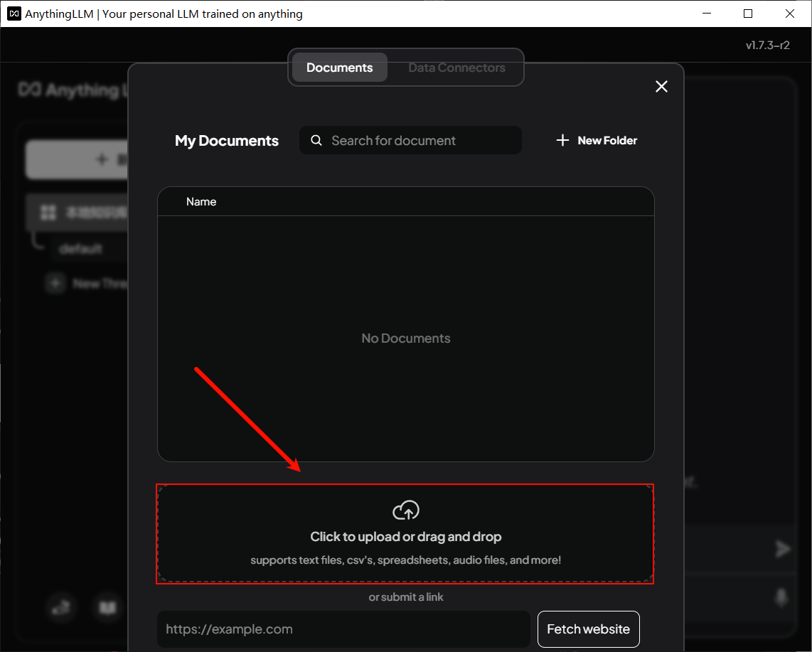Image resolution: width=812 pixels, height=652 pixels.
Task: Click the microphone icon in the background chat
Action: pos(781,597)
